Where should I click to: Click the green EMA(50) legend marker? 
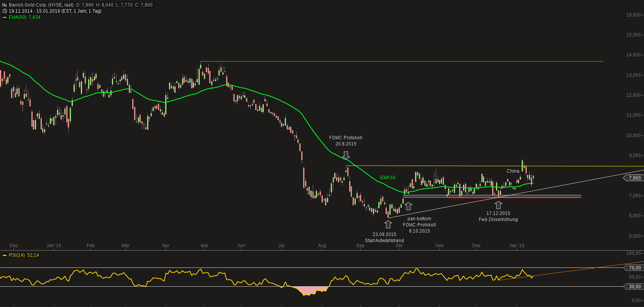(5, 17)
